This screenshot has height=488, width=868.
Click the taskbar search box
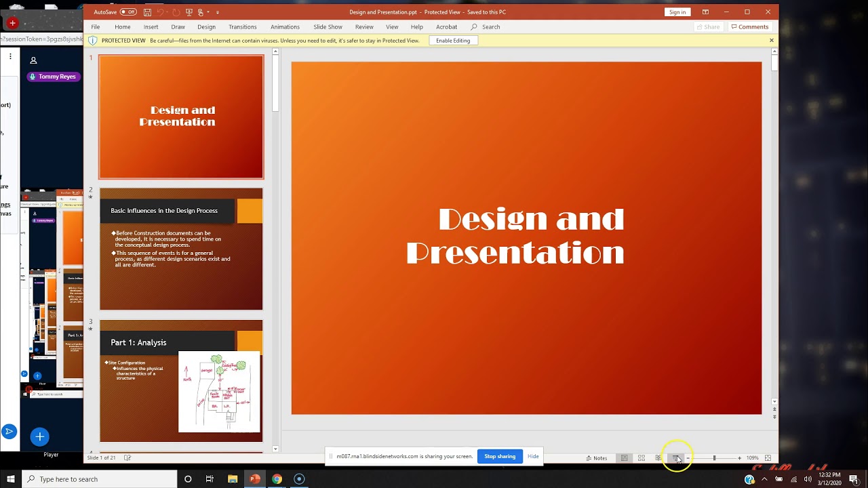tap(100, 479)
